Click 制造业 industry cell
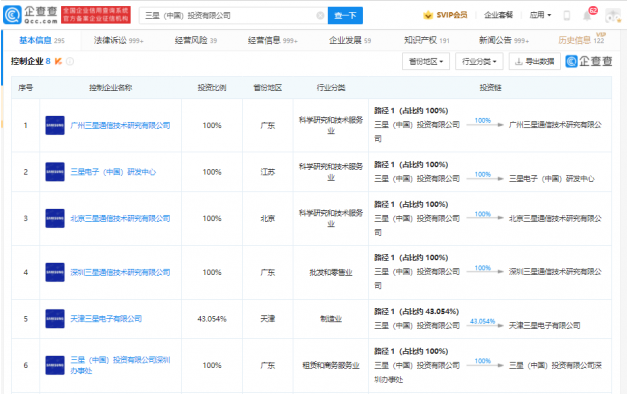The image size is (627, 394). pos(331,319)
